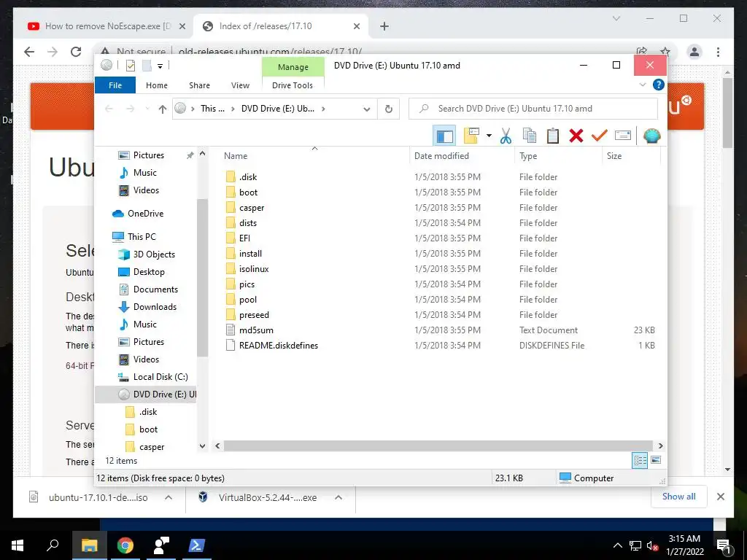Switch to details view layout icon
747x560 pixels.
click(x=640, y=460)
